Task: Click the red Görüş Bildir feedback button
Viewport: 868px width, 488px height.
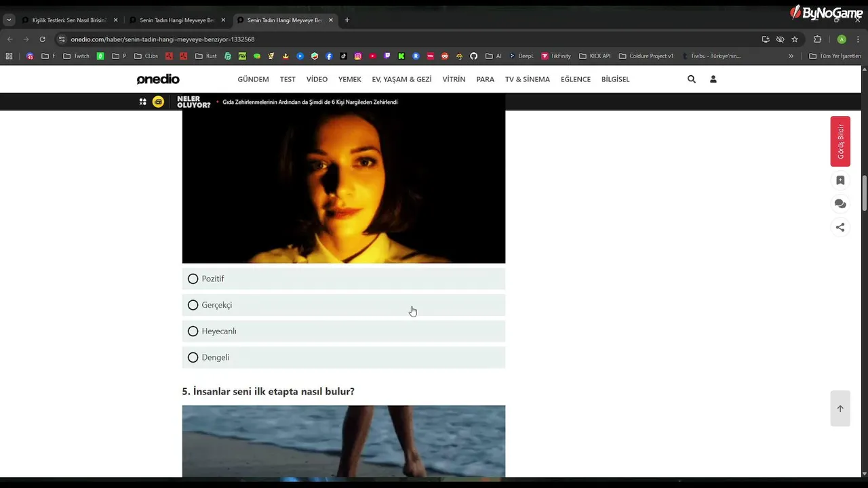Action: click(840, 142)
